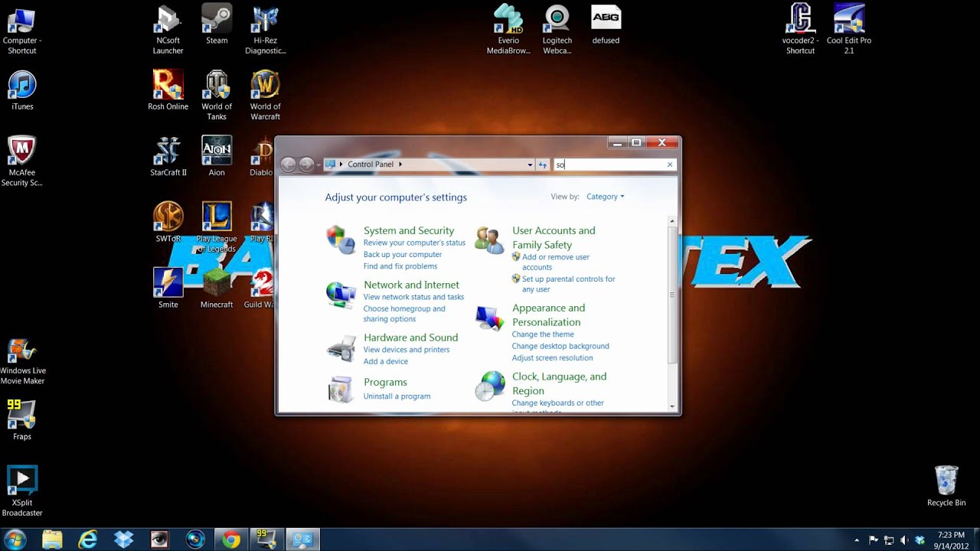Viewport: 980px width, 551px height.
Task: Select Play League of Legends icon
Action: (x=217, y=227)
